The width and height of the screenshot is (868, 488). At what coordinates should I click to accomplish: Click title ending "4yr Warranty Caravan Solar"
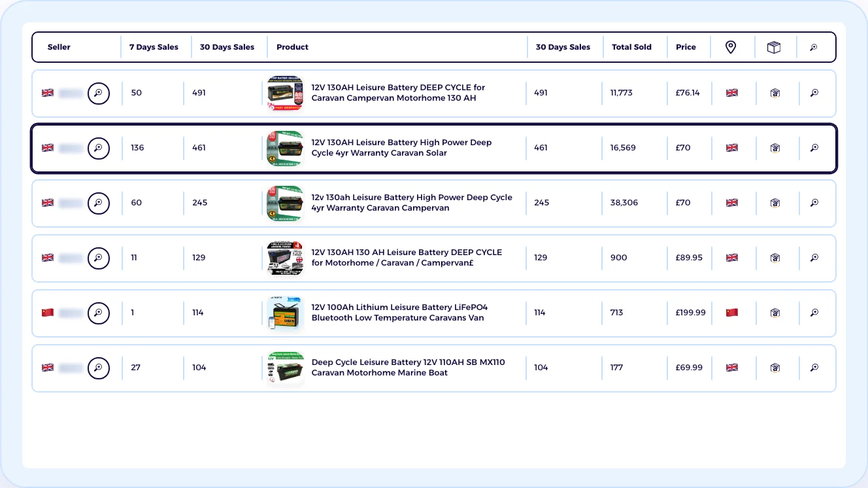(401, 148)
